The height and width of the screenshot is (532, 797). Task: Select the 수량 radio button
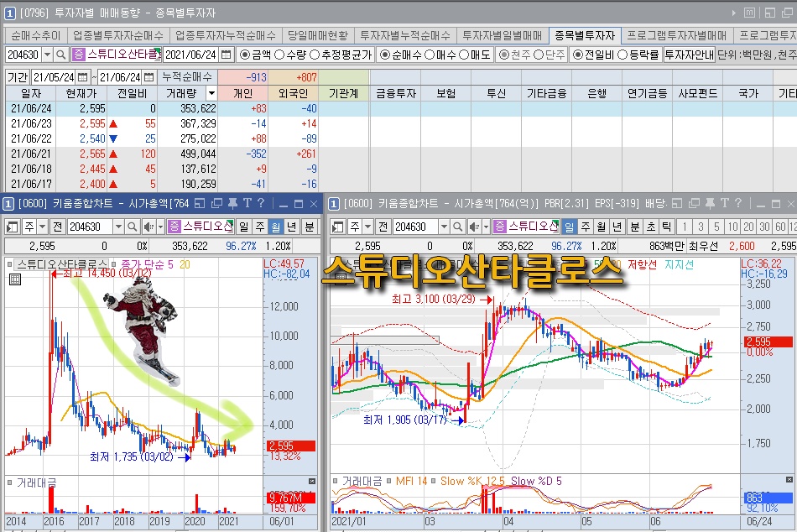(279, 55)
